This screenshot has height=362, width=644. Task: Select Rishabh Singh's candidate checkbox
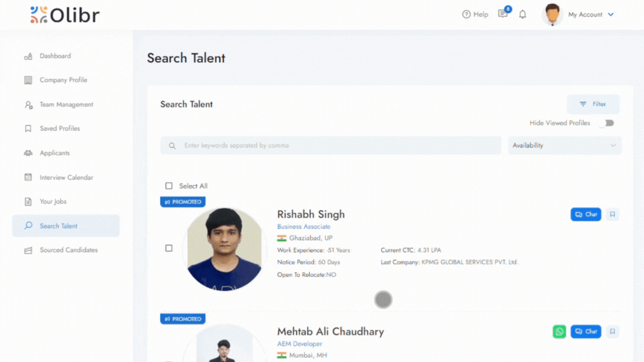pyautogui.click(x=169, y=248)
